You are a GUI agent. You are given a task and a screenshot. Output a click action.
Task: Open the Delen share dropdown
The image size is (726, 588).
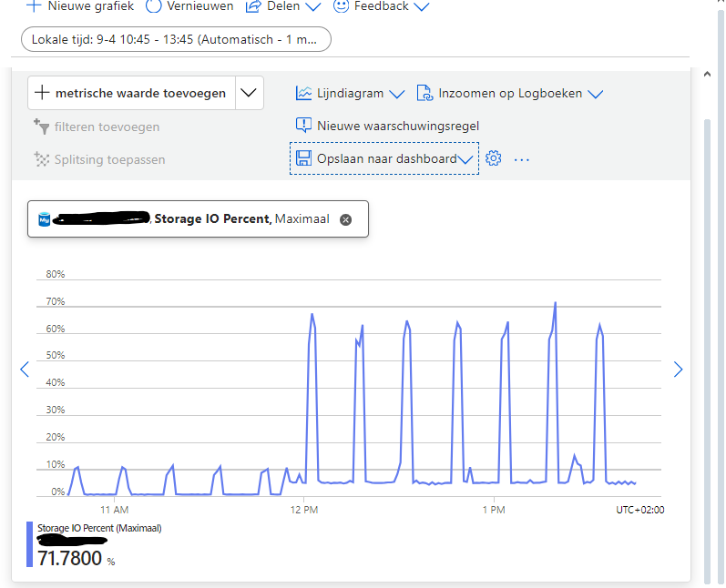click(283, 6)
